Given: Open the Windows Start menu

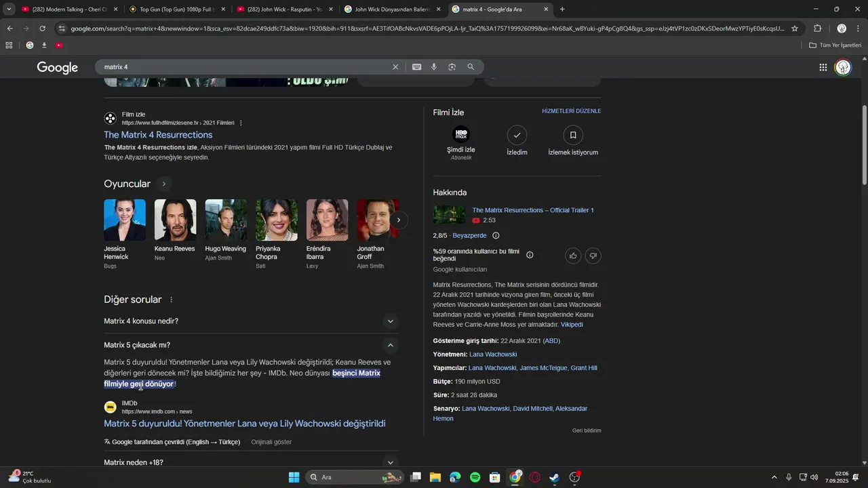Looking at the screenshot, I should coord(294,477).
